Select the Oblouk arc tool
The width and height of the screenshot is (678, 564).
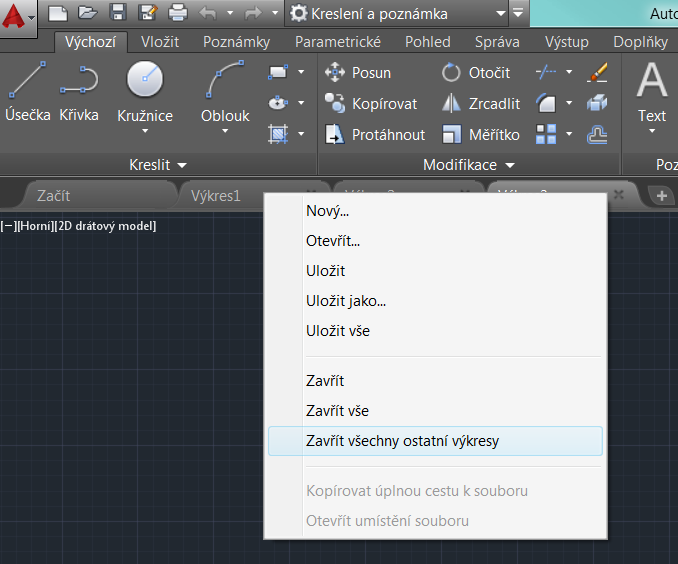pyautogui.click(x=225, y=92)
